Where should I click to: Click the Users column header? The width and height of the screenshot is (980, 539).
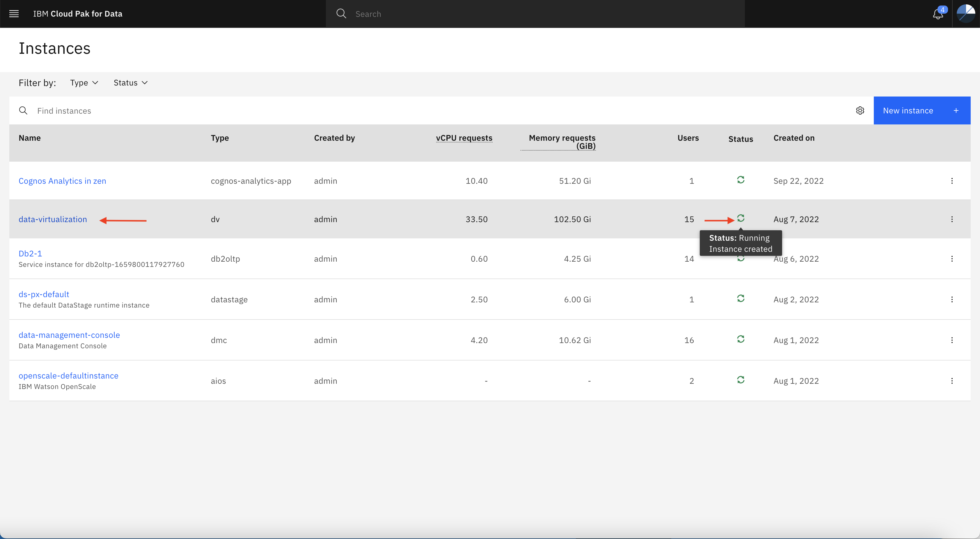click(x=688, y=138)
